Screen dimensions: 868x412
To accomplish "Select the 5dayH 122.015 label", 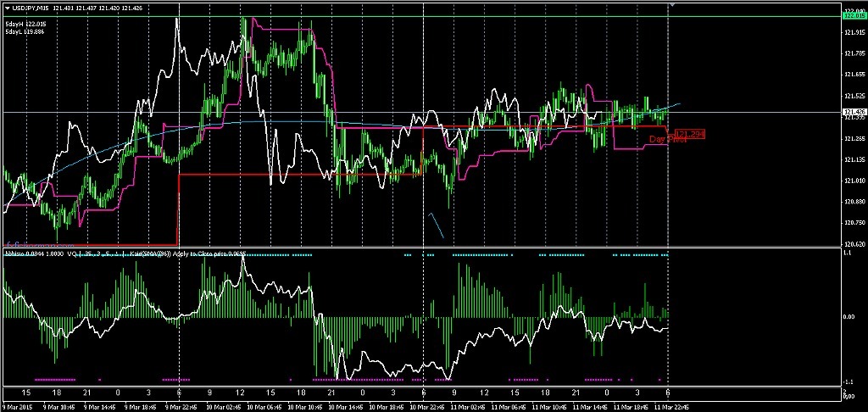I will click(x=25, y=25).
